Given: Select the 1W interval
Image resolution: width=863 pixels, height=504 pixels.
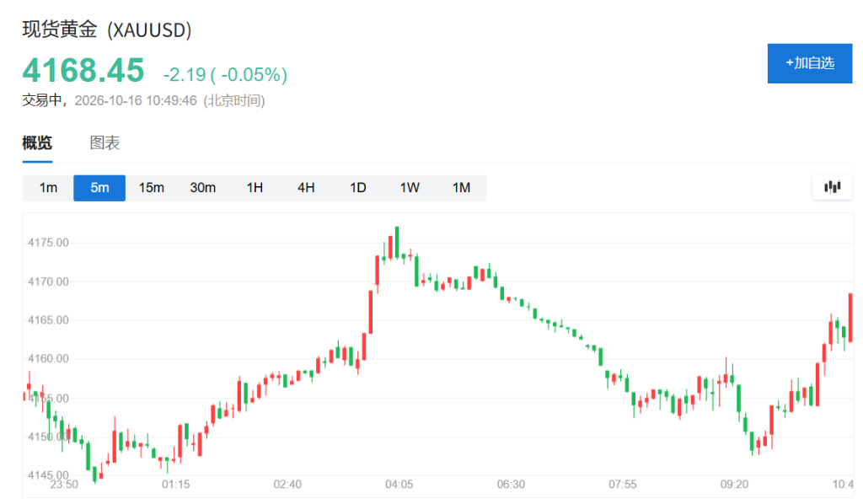Looking at the screenshot, I should coord(410,188).
